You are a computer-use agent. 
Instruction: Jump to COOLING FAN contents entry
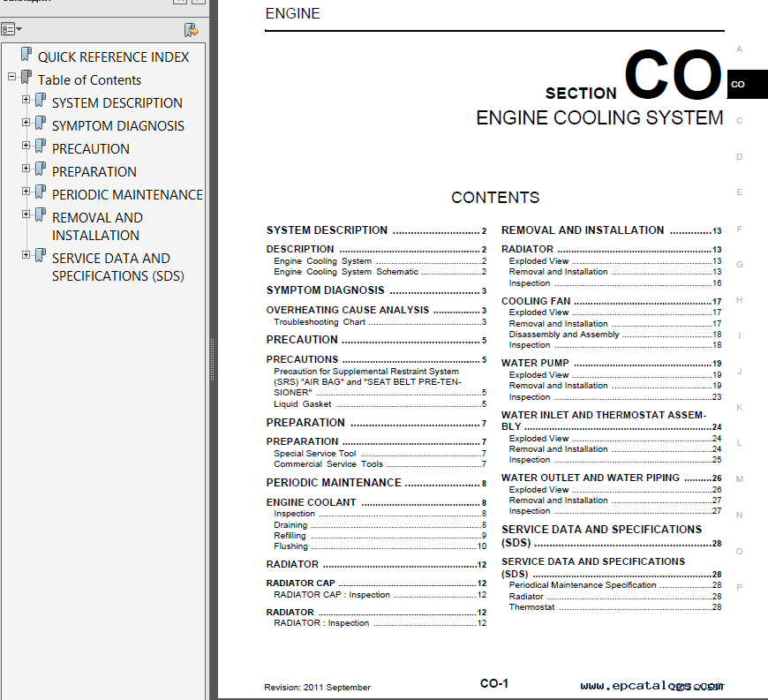(611, 301)
